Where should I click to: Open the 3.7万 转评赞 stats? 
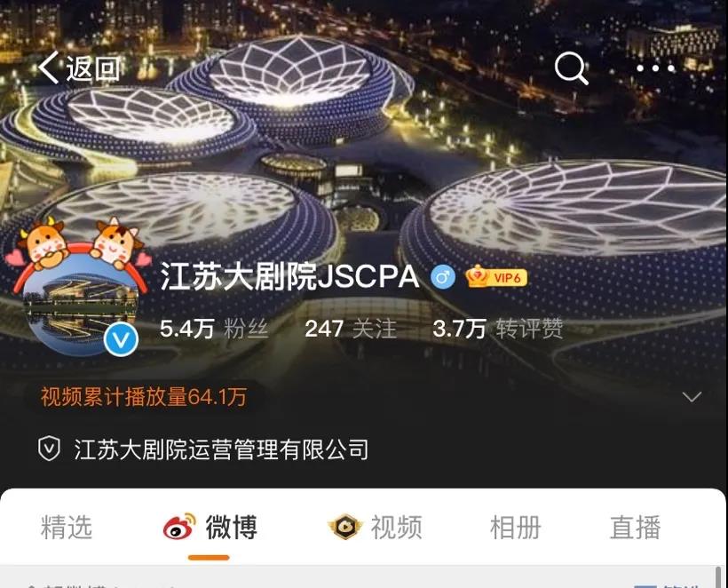click(x=498, y=329)
